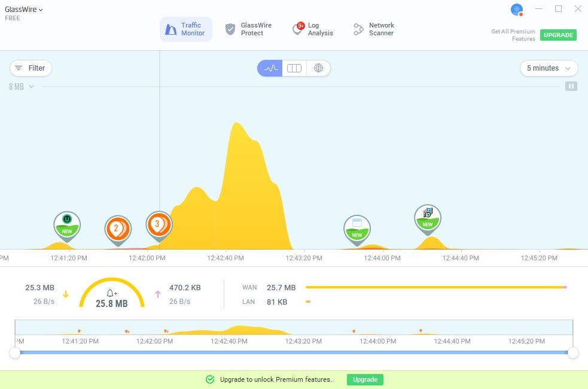
Task: Click the Get All Premium Features text
Action: click(x=513, y=35)
